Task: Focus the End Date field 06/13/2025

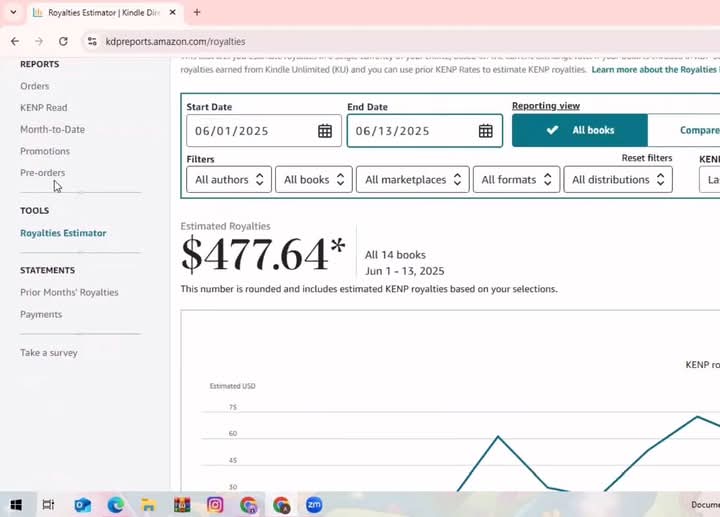Action: 425,131
